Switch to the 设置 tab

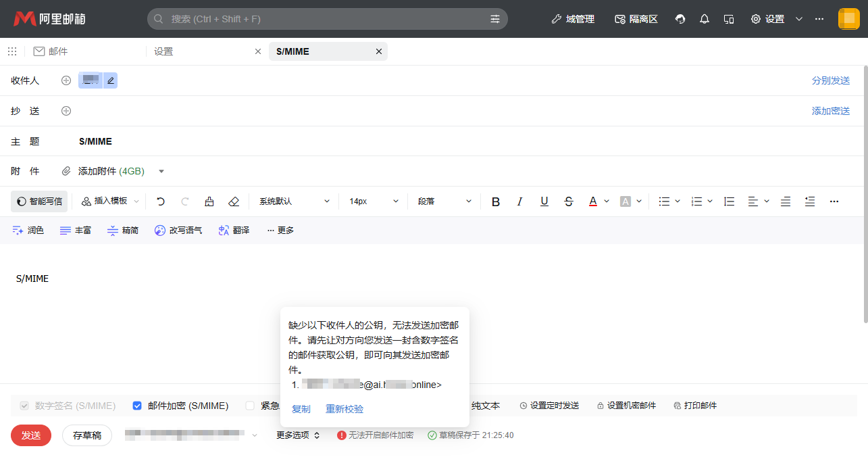coord(164,51)
